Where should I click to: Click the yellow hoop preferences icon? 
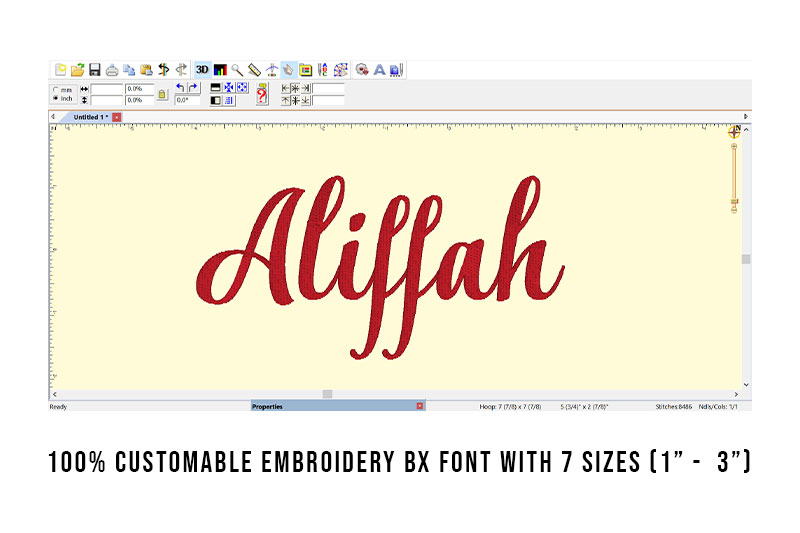(x=306, y=70)
